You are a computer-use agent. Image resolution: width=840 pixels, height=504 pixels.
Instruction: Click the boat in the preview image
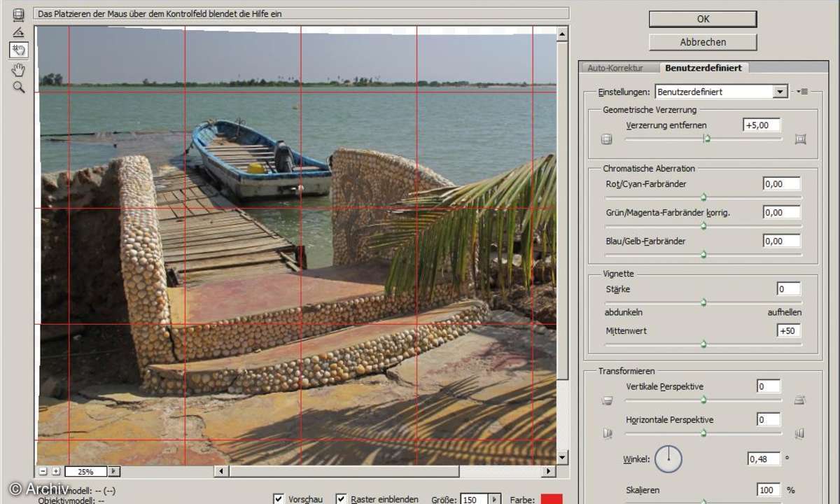261,159
